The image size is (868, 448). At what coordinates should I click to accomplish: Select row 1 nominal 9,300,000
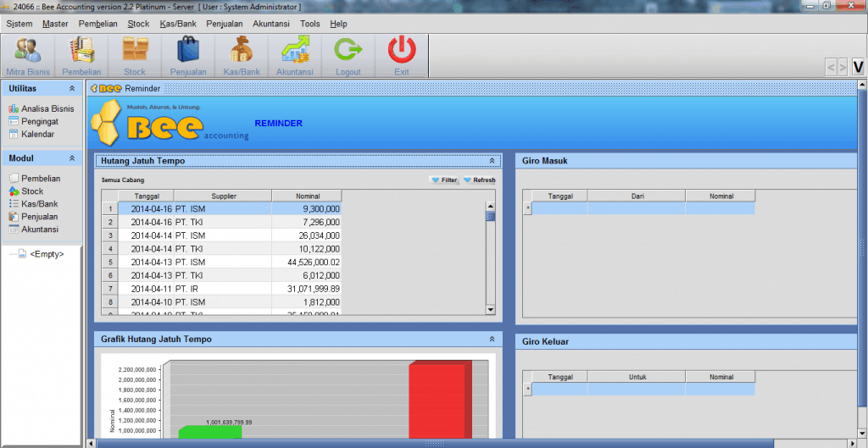point(307,209)
